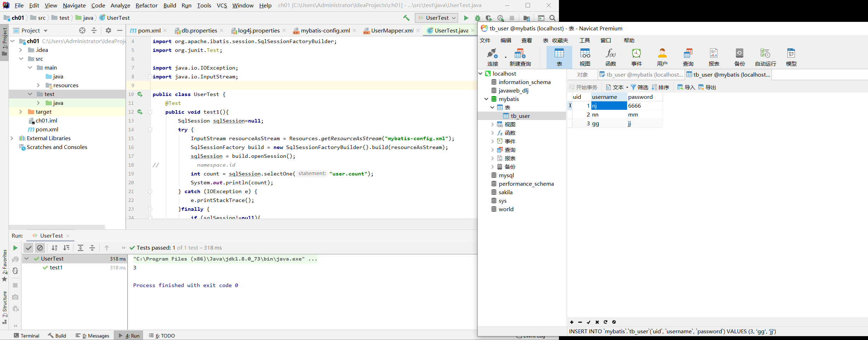Refresh table data icon in Navicat
Image resolution: width=868 pixels, height=340 pixels.
click(606, 322)
